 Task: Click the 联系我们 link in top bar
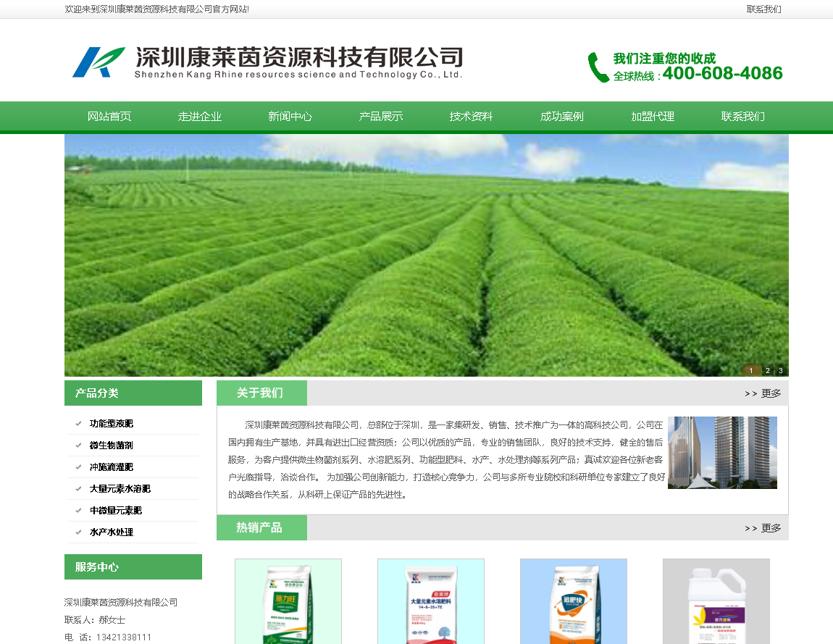point(763,9)
